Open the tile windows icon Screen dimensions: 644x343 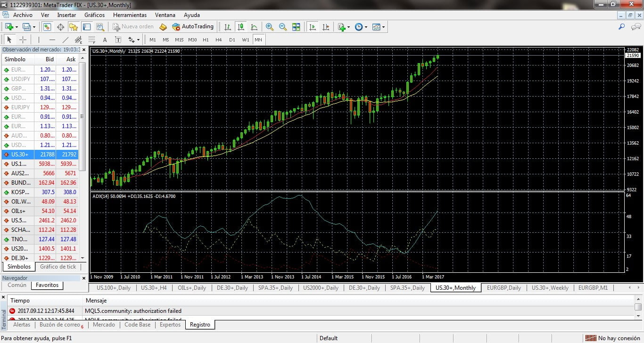296,27
